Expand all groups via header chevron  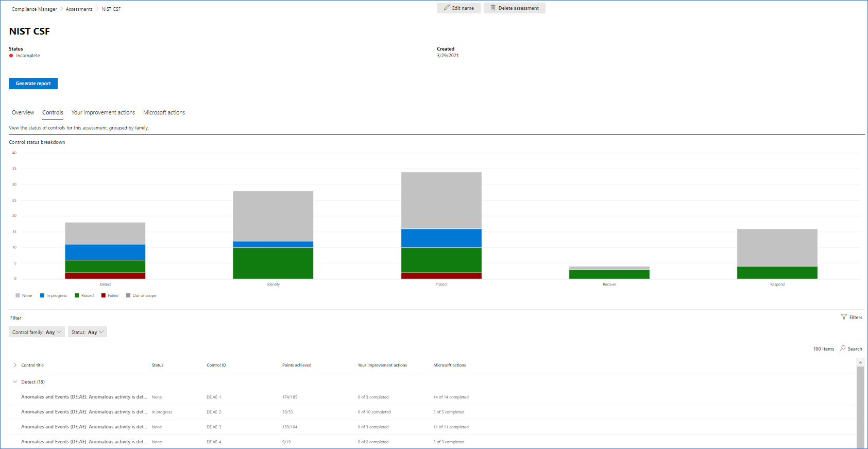tap(15, 365)
